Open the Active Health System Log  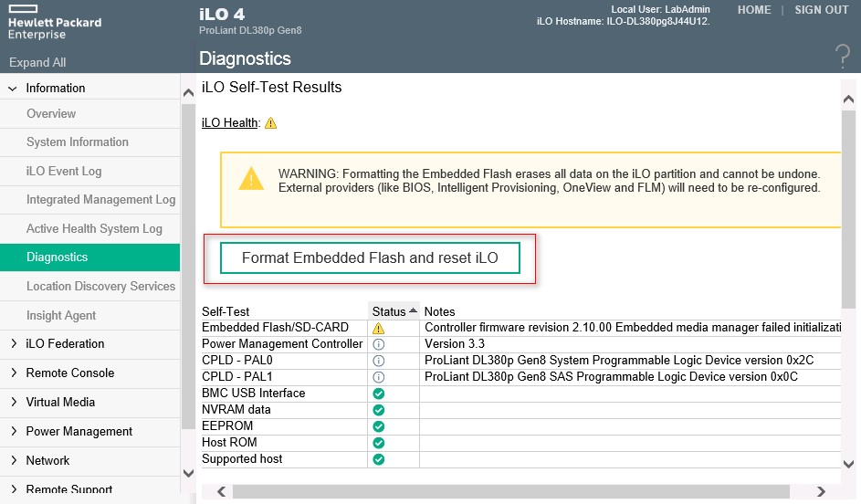(94, 229)
